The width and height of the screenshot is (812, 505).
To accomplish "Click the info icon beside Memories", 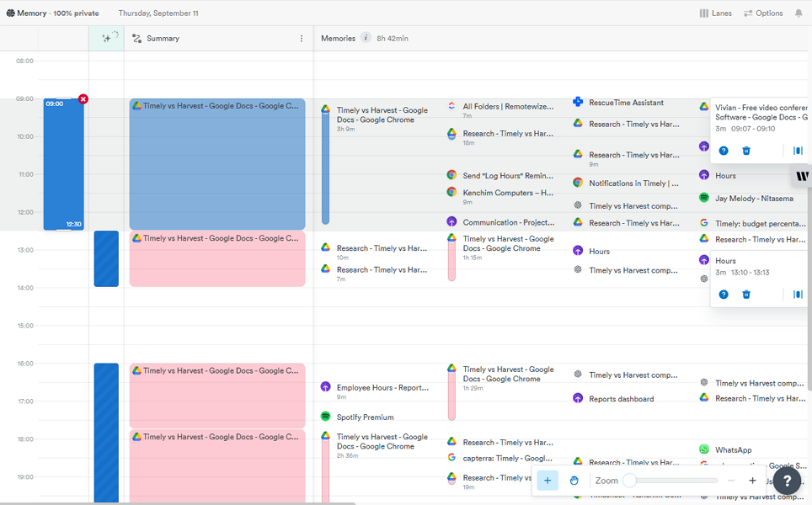I will pos(364,37).
